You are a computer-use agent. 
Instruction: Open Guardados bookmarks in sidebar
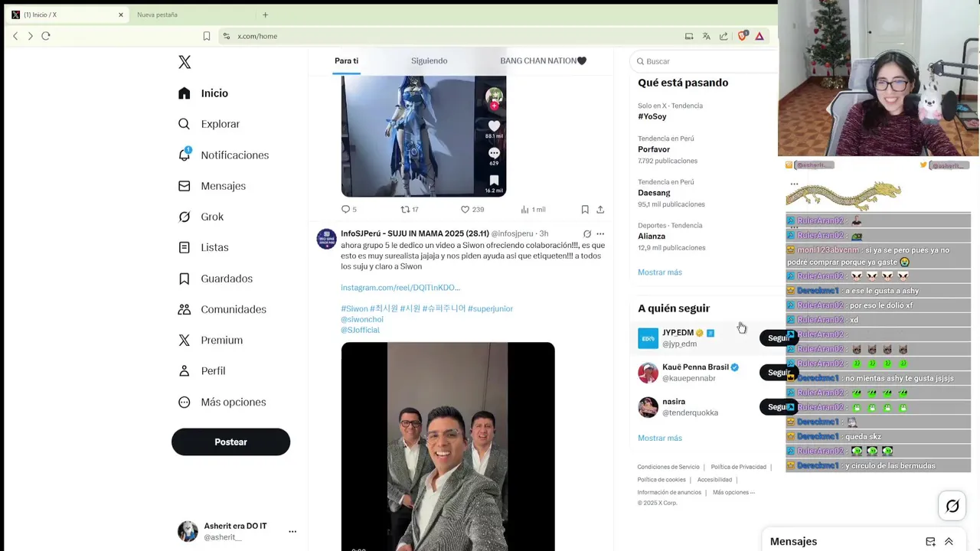[x=214, y=279]
